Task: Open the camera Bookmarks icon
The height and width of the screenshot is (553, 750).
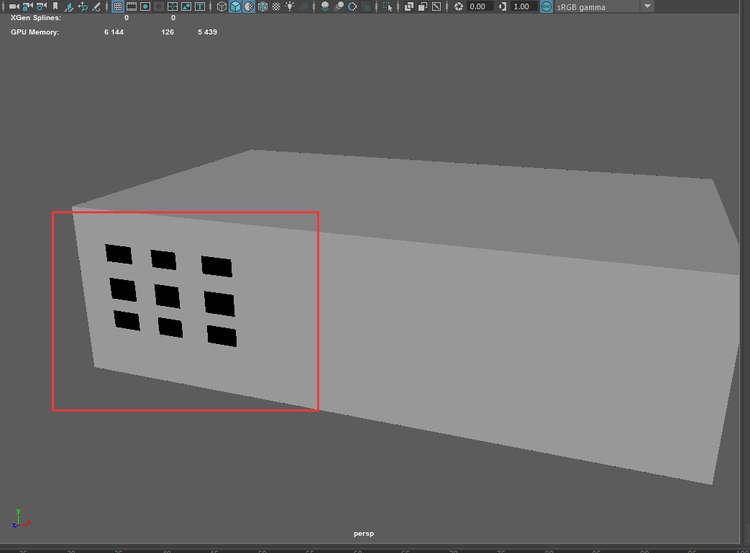Action: 55,6
